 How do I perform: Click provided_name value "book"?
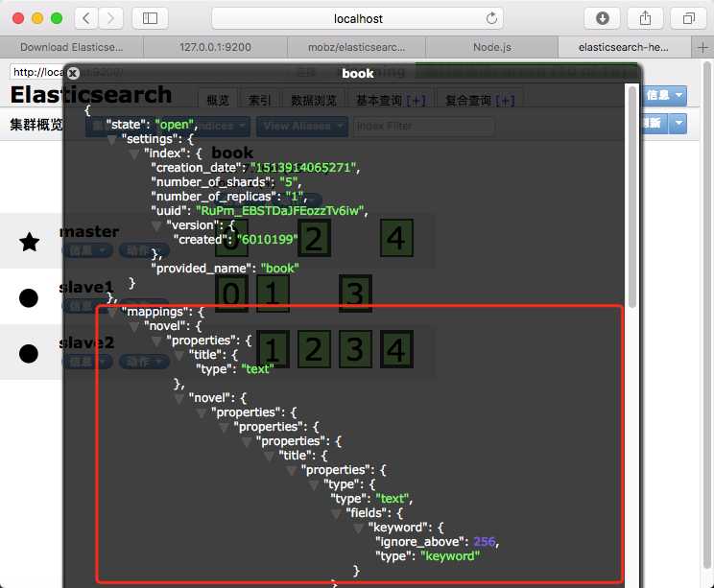(280, 268)
